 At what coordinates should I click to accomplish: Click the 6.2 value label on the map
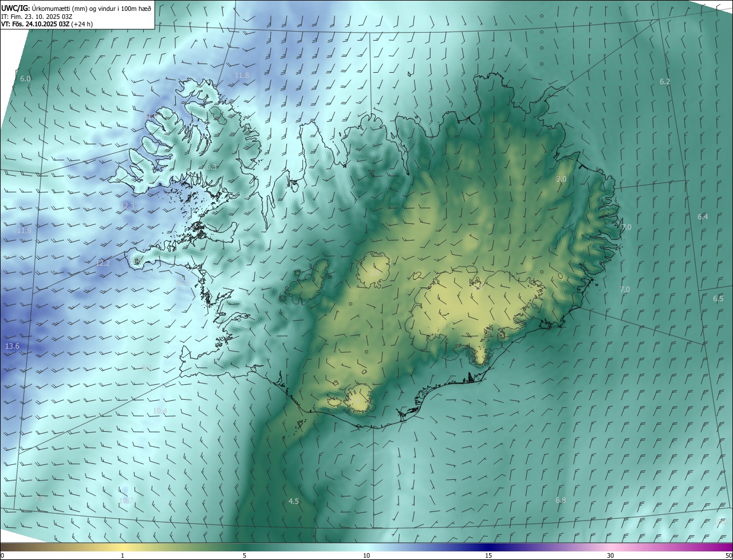(665, 82)
